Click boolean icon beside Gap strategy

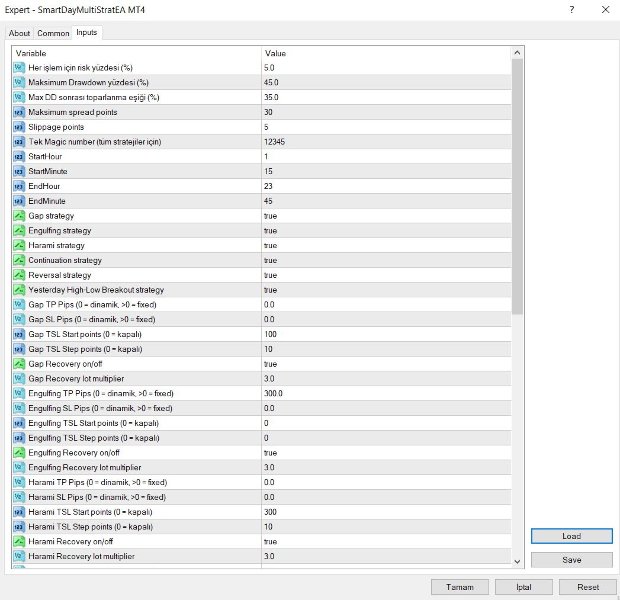point(19,216)
